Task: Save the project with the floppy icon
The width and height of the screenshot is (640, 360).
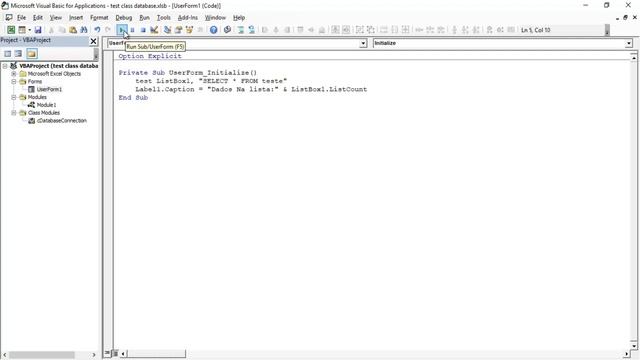Action: coord(38,30)
